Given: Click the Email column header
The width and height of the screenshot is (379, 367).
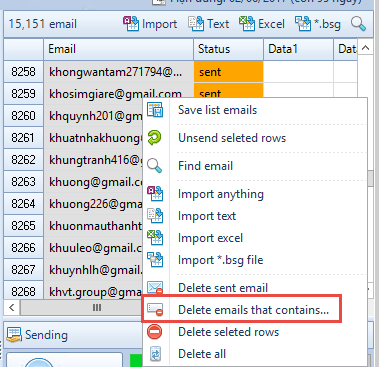Looking at the screenshot, I should click(x=118, y=49).
